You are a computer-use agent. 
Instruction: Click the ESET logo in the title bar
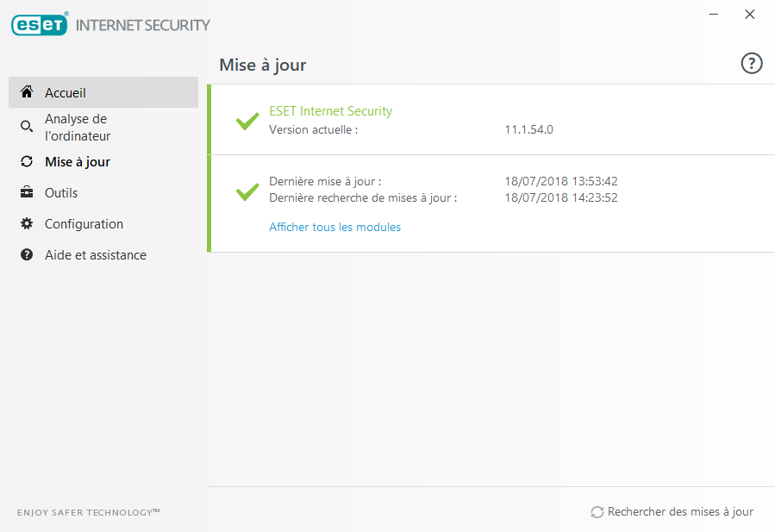[40, 25]
